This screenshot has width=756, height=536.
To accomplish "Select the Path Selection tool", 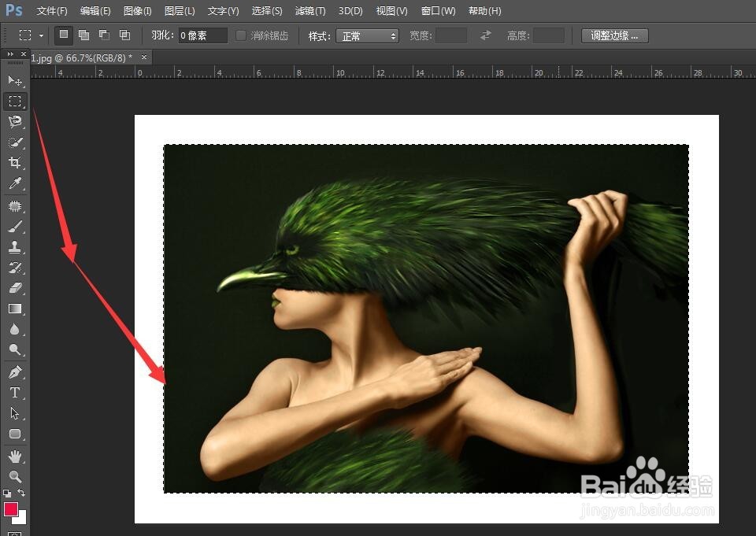I will (15, 413).
